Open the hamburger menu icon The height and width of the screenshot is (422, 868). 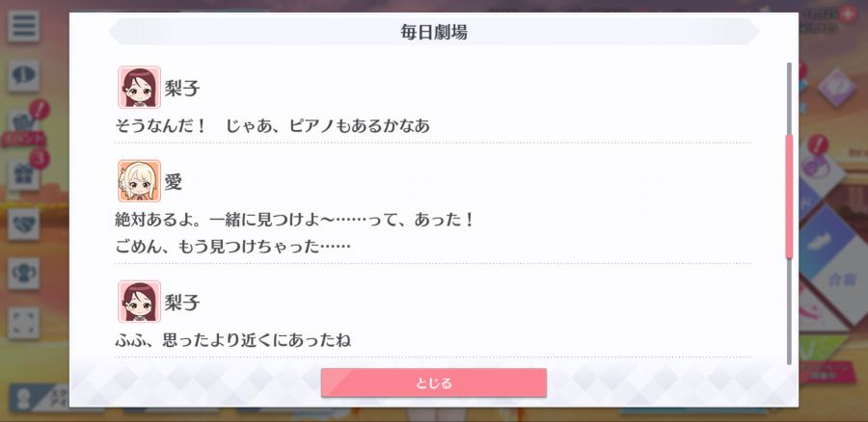[x=24, y=26]
